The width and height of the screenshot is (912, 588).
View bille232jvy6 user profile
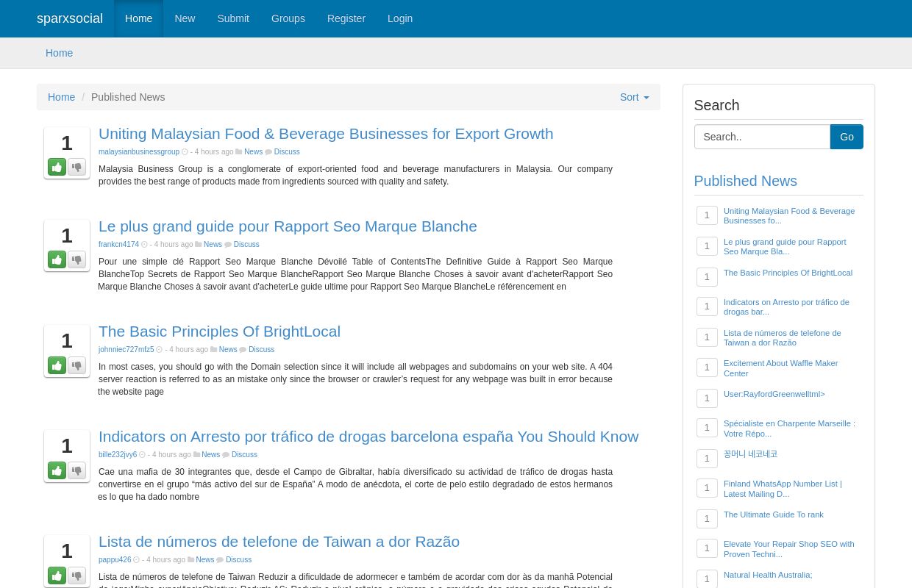click(x=118, y=455)
